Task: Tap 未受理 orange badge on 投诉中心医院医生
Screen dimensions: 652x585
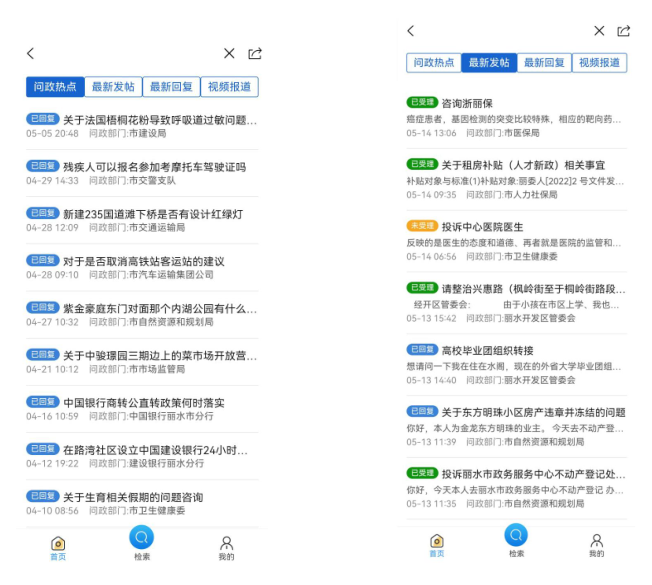Action: (x=422, y=226)
